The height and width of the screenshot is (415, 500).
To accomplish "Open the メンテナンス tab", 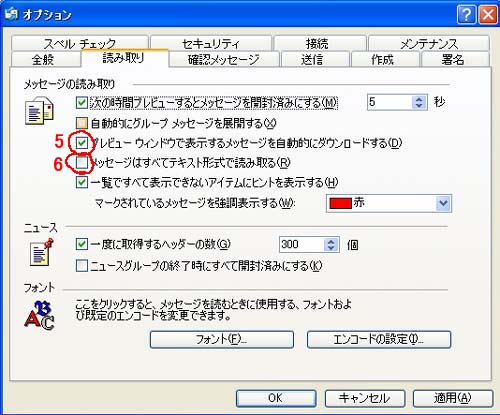I will pos(429,43).
